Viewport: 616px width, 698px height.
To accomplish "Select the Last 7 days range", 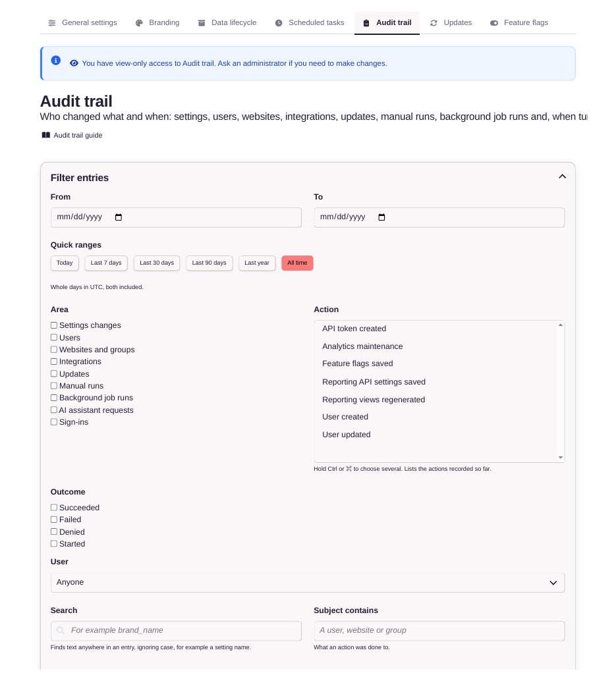I will point(106,263).
